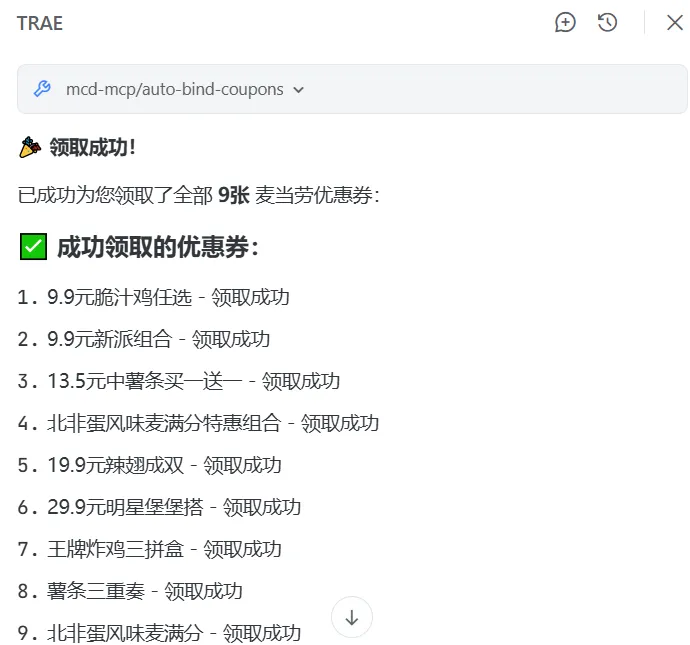
Task: Open chat history clock icon
Action: coord(607,22)
